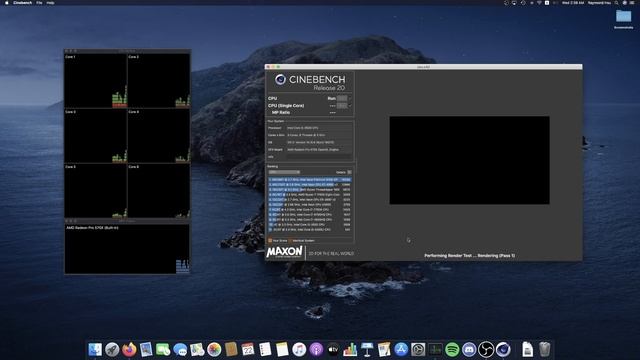
Task: Click Cinebench icon in the Dock
Action: [x=503, y=349]
